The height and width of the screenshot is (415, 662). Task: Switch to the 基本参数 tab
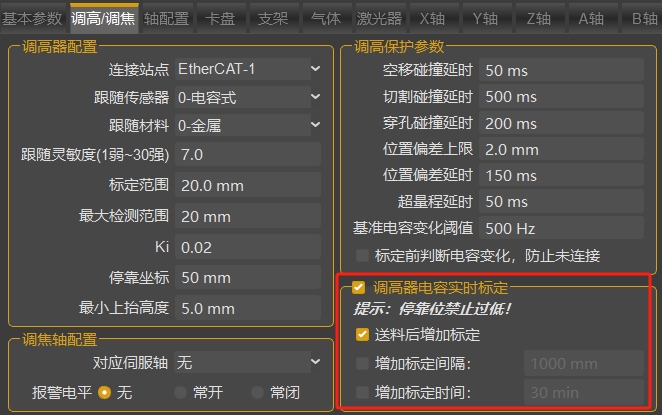click(x=33, y=18)
